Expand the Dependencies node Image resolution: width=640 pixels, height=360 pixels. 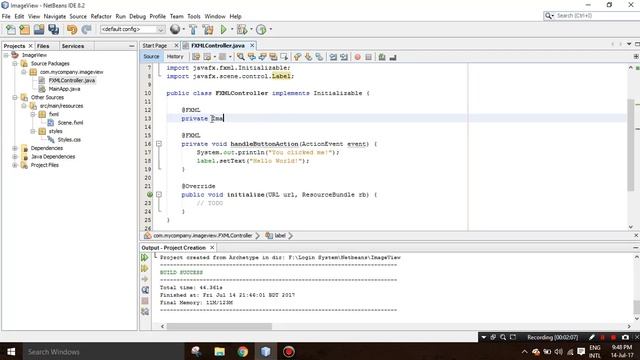15,148
